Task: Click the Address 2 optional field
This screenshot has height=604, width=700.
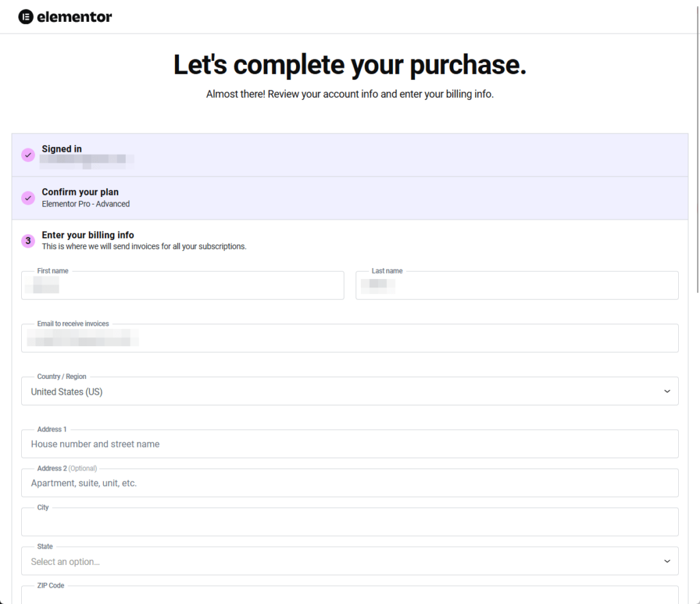Action: coord(350,483)
